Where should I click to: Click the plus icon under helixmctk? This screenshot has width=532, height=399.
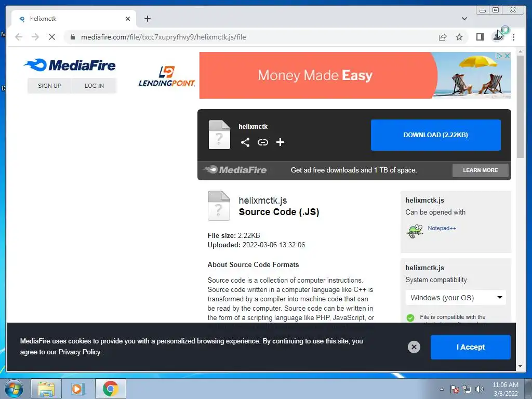(280, 142)
